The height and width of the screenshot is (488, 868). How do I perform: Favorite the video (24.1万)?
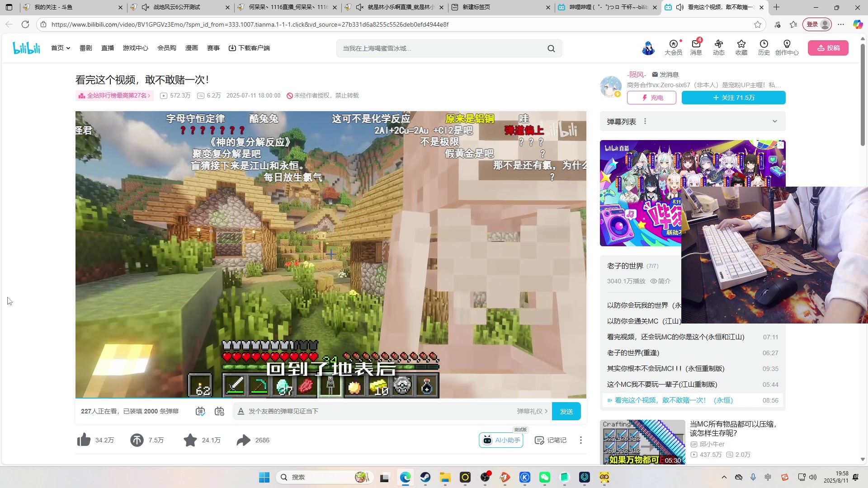pyautogui.click(x=190, y=440)
